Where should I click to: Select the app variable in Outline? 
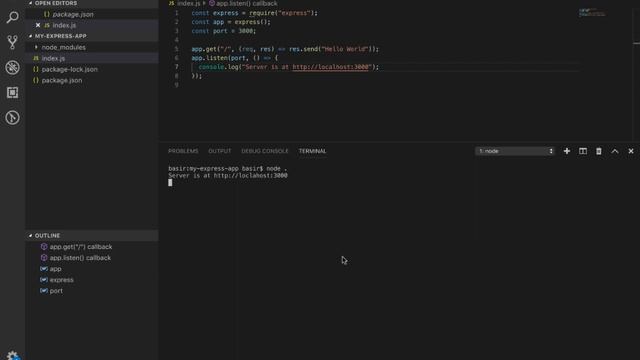pos(56,269)
